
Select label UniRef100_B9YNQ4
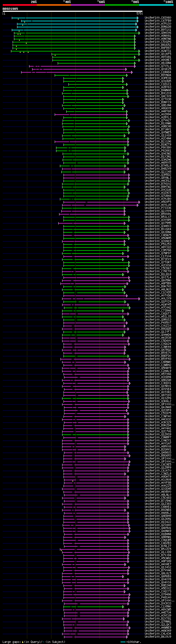coord(158,75)
